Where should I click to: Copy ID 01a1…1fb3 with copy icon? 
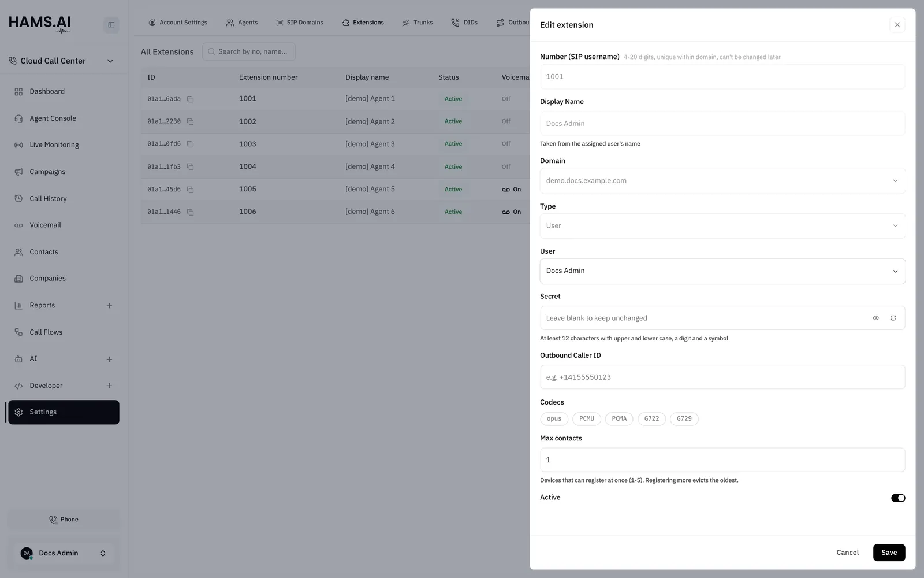(190, 167)
